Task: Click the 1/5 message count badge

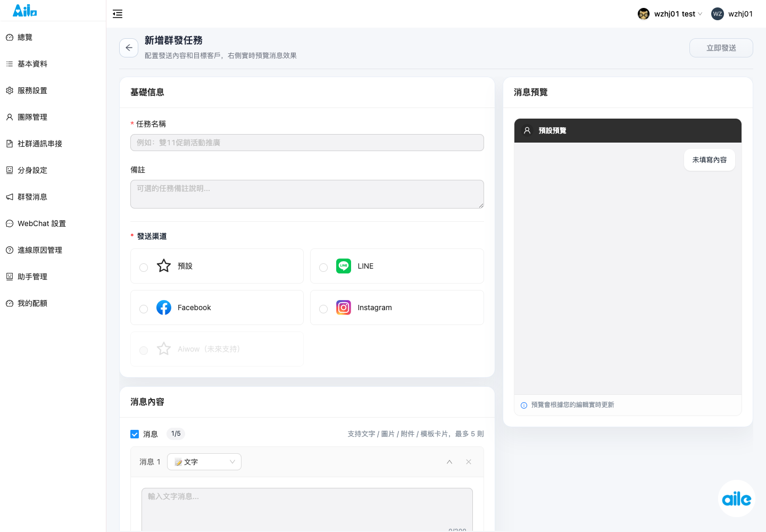Action: click(x=176, y=434)
